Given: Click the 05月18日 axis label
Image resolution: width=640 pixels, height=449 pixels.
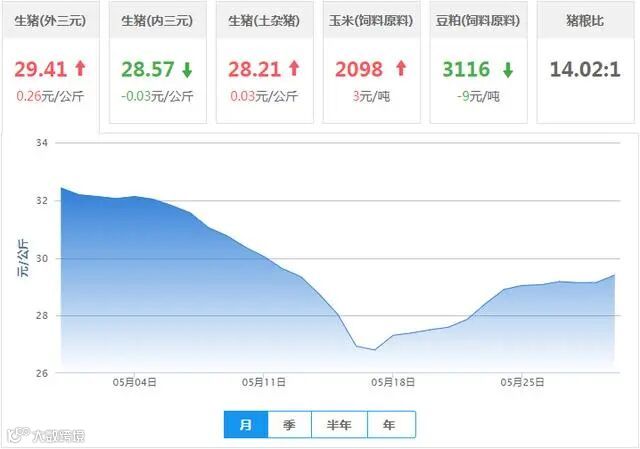Looking at the screenshot, I should click(x=393, y=382).
